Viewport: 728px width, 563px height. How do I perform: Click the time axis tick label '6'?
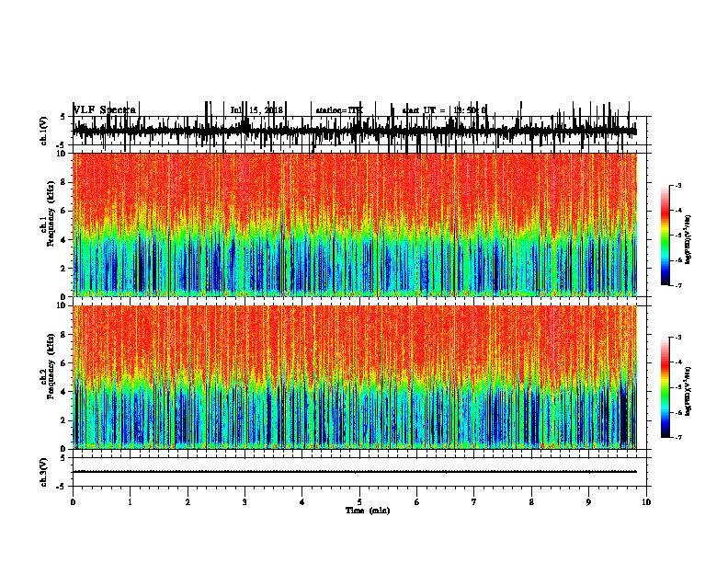417,502
